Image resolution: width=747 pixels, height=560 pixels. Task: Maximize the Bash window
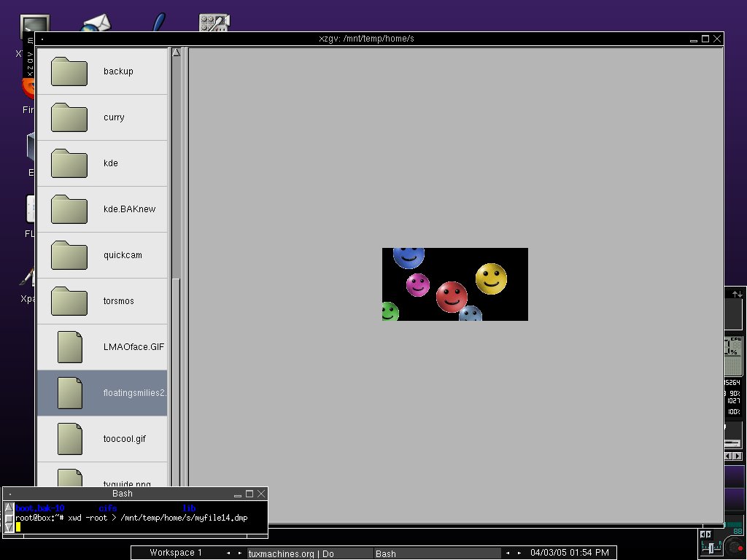point(249,494)
